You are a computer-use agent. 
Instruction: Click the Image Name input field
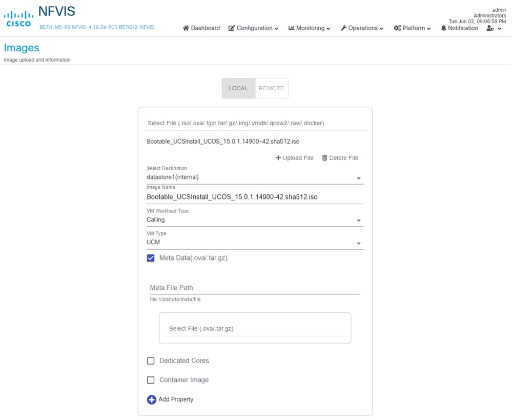255,197
